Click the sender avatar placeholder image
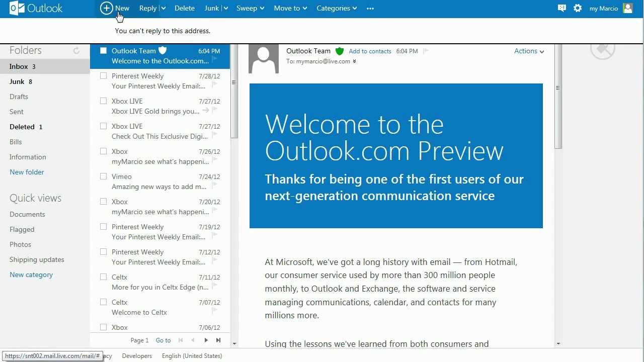644x362 pixels. point(264,59)
